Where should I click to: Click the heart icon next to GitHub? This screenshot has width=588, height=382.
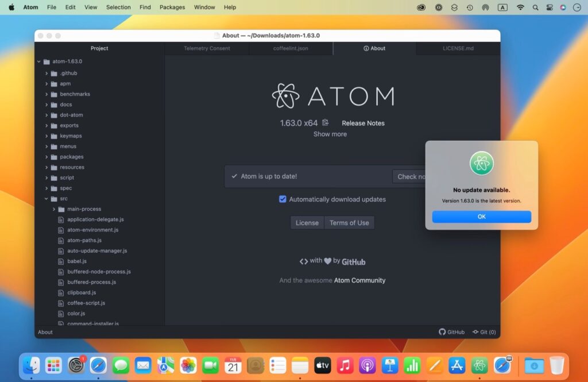[328, 261]
